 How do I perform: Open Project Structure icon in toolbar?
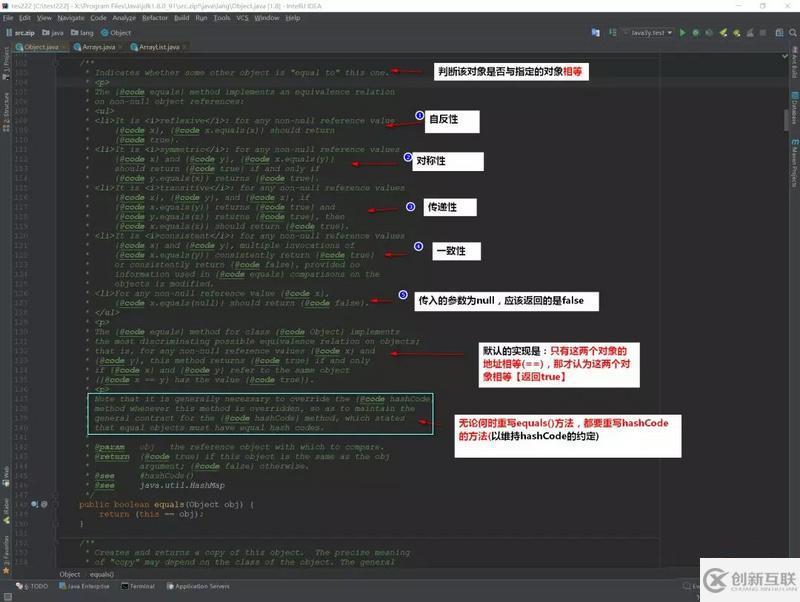pos(780,33)
